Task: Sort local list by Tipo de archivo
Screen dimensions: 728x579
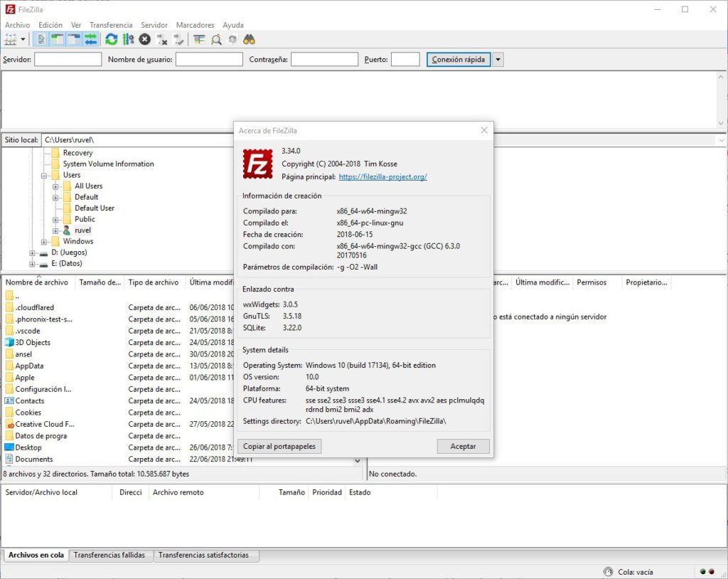Action: point(154,282)
